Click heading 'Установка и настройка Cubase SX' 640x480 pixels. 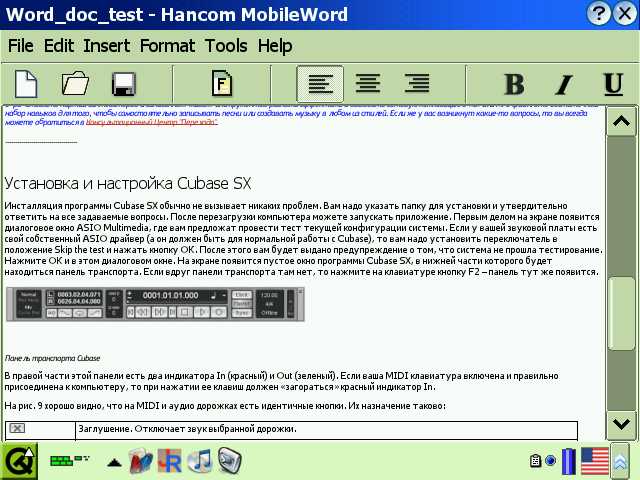point(128,184)
